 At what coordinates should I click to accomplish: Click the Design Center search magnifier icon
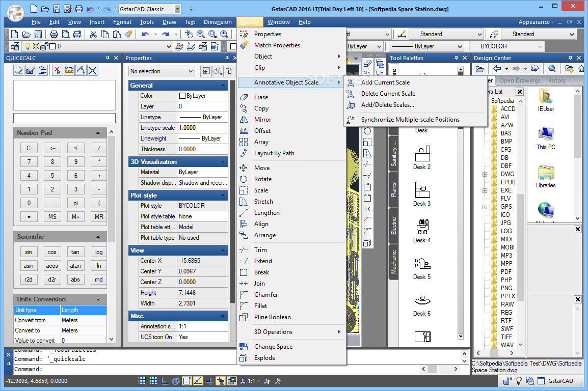[552, 69]
